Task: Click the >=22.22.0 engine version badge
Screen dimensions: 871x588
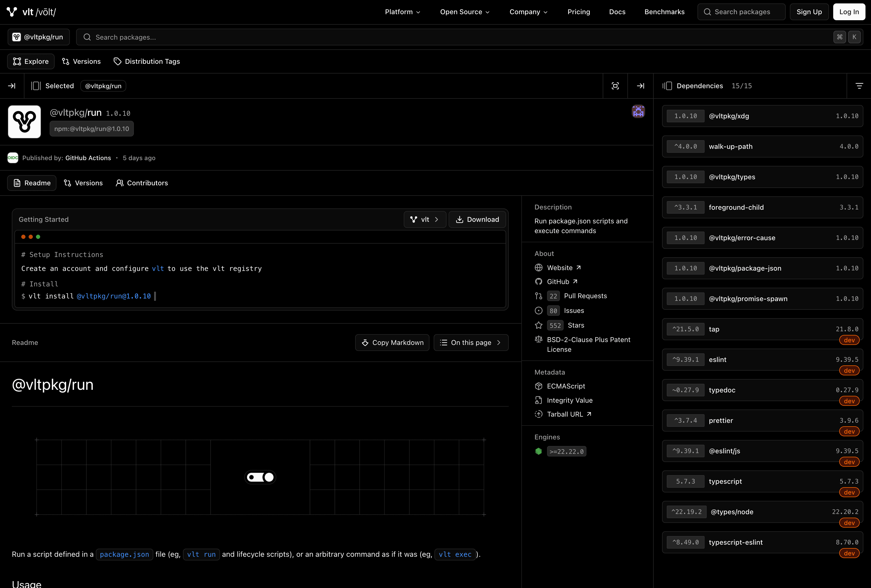Action: [566, 451]
